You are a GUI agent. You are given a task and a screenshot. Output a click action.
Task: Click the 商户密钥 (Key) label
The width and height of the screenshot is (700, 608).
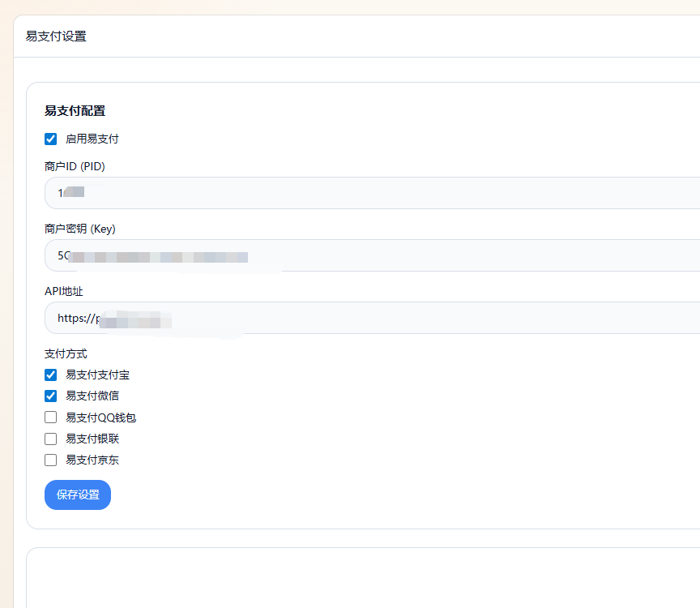[80, 229]
